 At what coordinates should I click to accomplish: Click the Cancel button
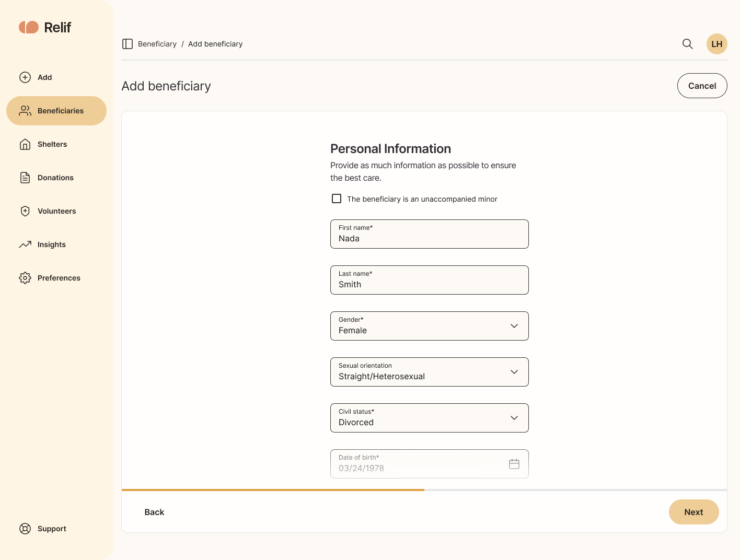click(702, 86)
